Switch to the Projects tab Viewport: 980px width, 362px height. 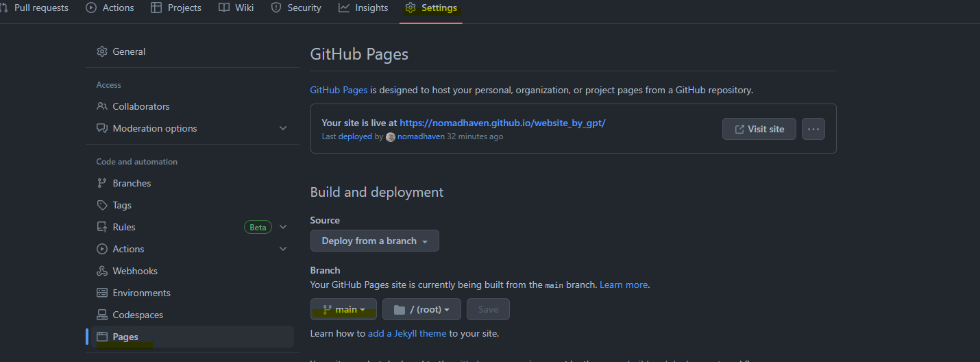tap(176, 8)
